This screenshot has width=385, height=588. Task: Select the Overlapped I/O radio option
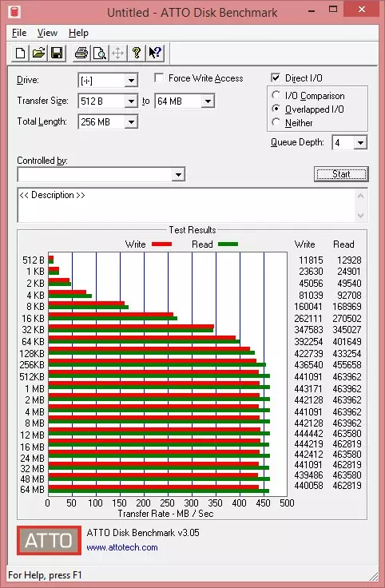tap(276, 109)
